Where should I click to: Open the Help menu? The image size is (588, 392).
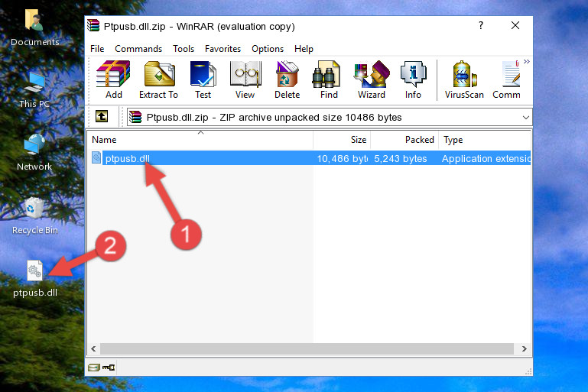tap(304, 49)
